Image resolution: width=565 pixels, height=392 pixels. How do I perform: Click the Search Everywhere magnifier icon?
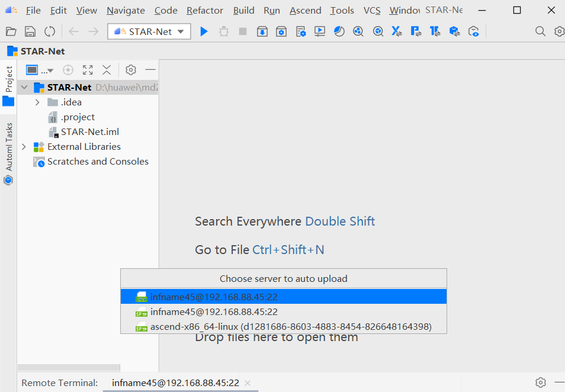point(540,31)
